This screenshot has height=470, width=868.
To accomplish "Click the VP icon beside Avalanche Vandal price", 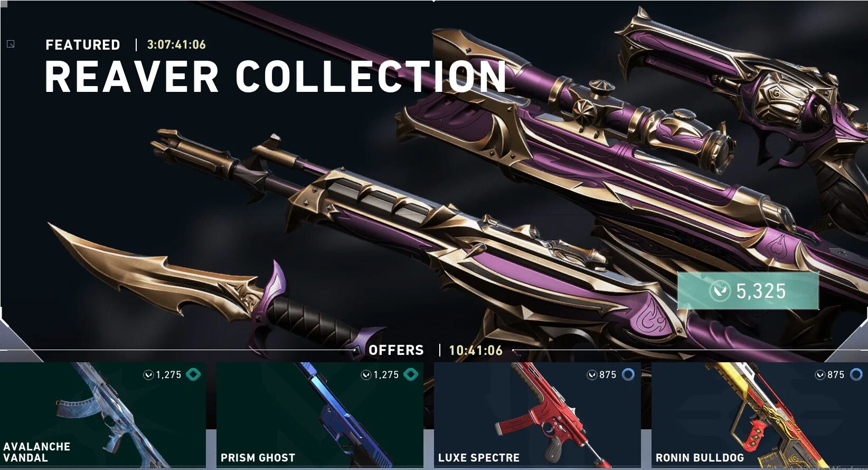I will tap(148, 375).
